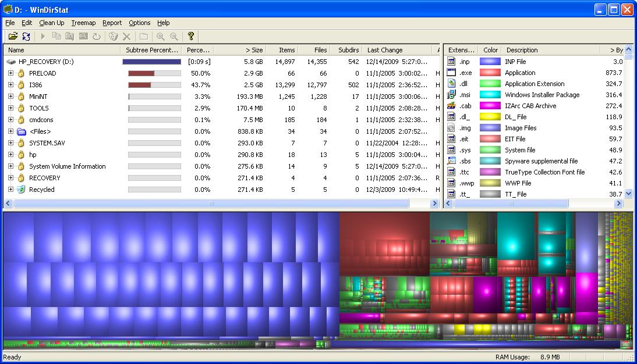Click the Open folder toolbar icon
This screenshot has width=637, height=364.
[x=13, y=37]
